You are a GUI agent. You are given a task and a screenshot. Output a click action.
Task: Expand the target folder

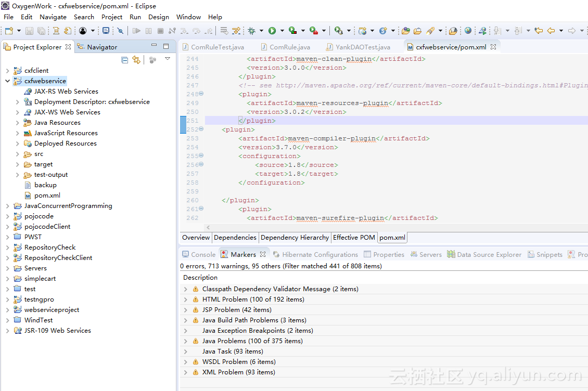pyautogui.click(x=17, y=164)
